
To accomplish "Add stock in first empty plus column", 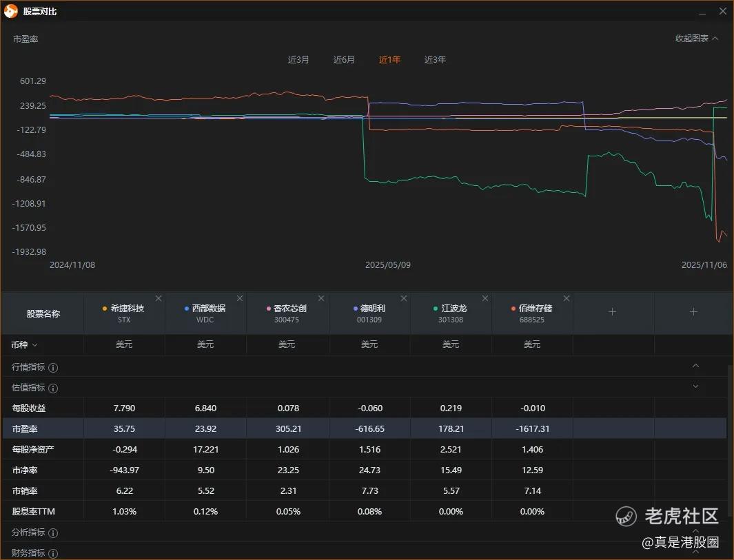I will click(612, 311).
